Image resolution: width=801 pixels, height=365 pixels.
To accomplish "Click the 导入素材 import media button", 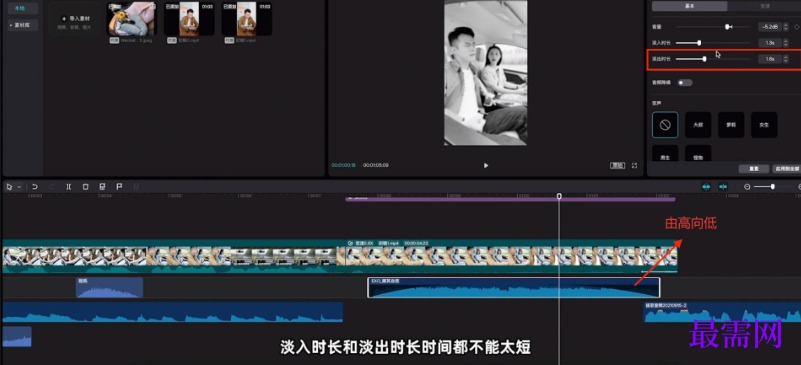I will (x=74, y=20).
